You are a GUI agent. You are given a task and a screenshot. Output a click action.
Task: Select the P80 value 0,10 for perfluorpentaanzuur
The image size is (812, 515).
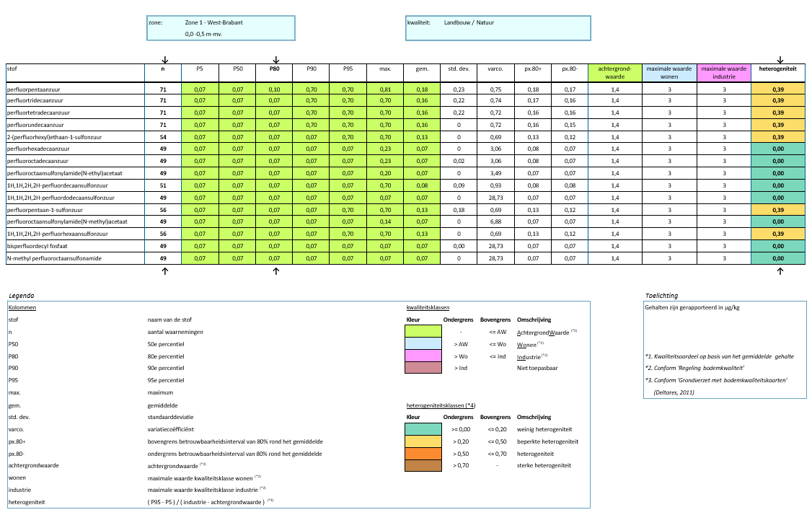(x=274, y=89)
